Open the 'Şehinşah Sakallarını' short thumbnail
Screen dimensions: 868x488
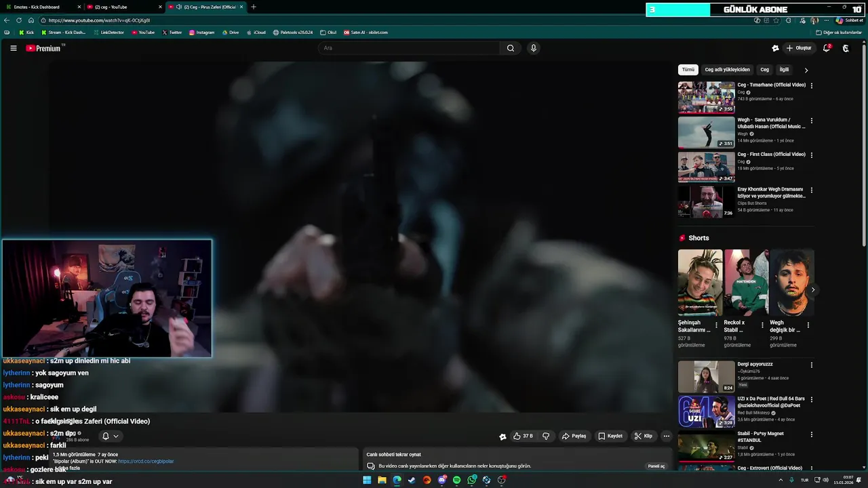[700, 283]
